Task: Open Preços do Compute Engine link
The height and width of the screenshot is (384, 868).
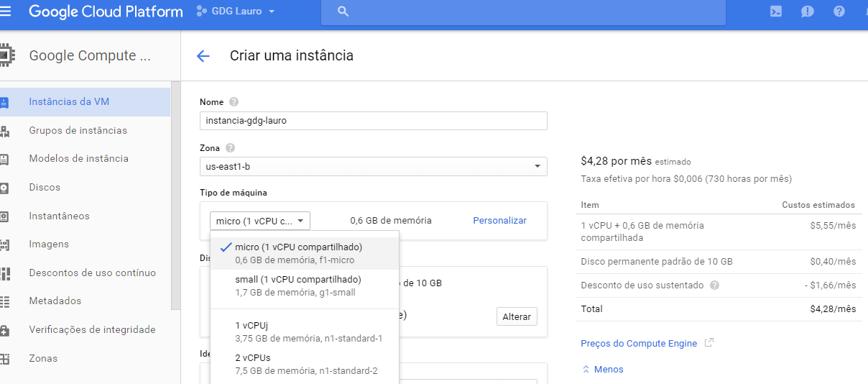Action: pos(639,343)
